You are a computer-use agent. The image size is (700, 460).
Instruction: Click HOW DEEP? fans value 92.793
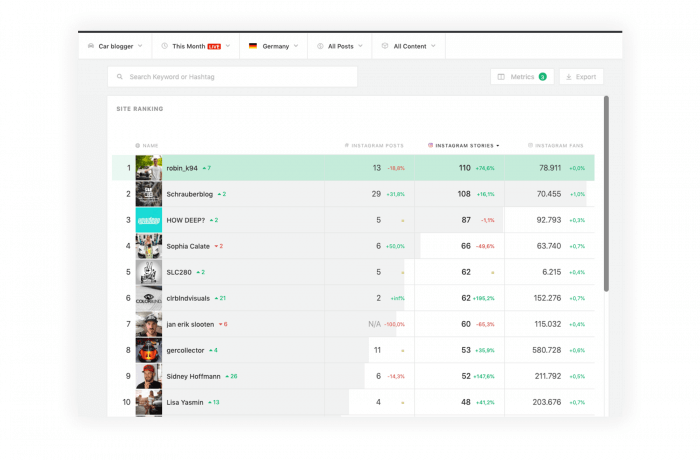(x=549, y=220)
